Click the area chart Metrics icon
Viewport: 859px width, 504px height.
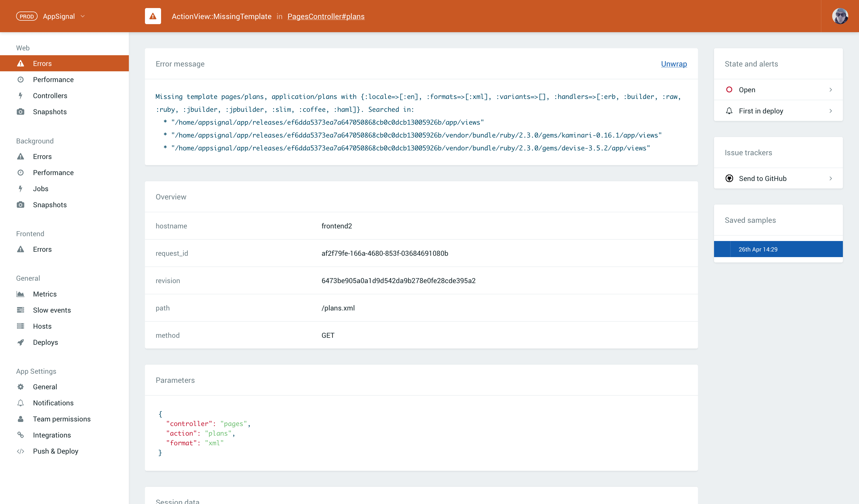(x=20, y=294)
